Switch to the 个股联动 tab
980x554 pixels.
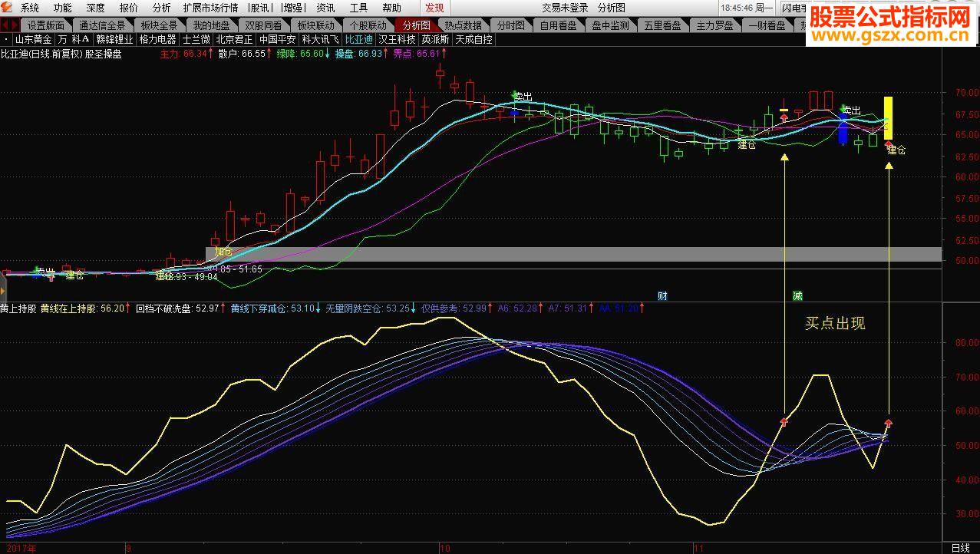(x=368, y=25)
